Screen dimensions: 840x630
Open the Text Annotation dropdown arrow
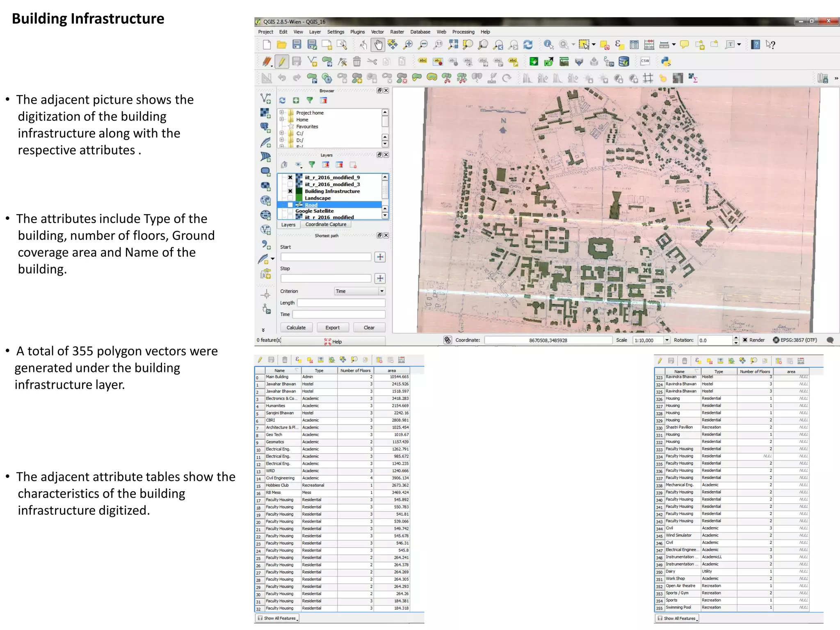click(x=739, y=45)
